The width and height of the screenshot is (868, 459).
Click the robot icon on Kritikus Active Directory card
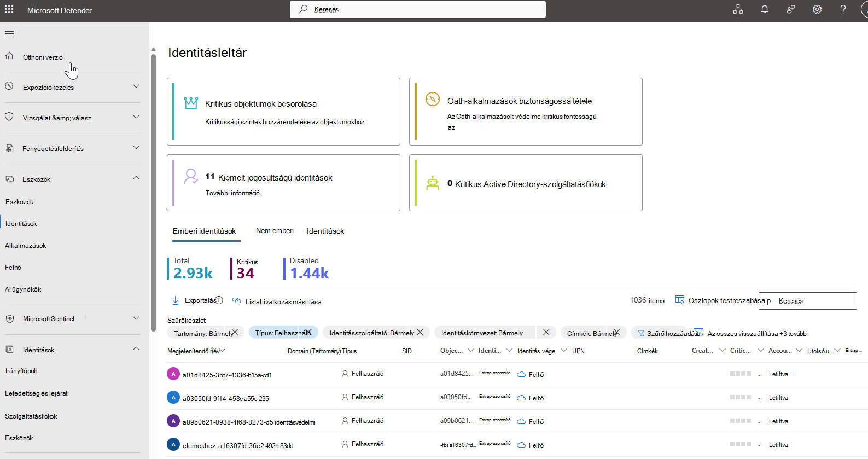coord(433,183)
